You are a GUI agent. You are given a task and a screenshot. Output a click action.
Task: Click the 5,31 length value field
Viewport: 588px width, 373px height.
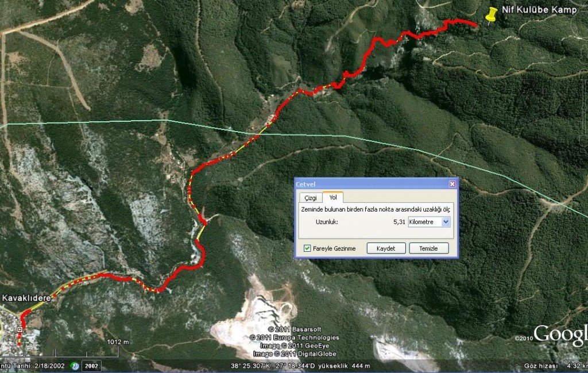pos(400,222)
